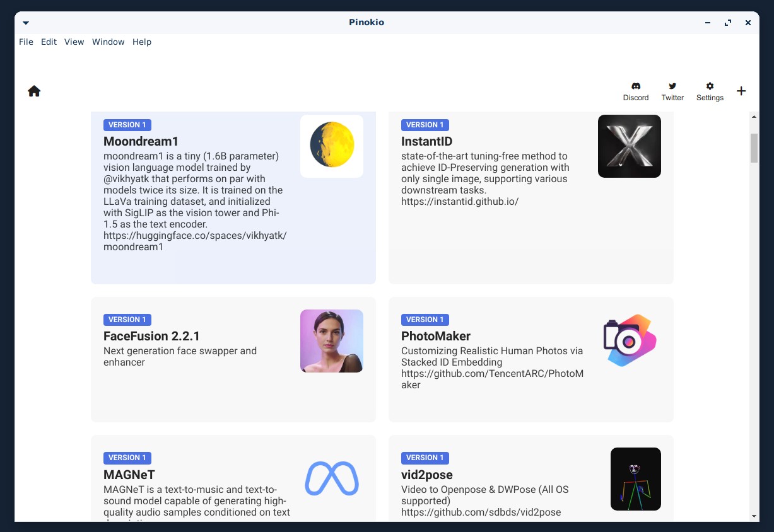Image resolution: width=774 pixels, height=532 pixels.
Task: Go to Pinokio home via house icon
Action: 34,91
